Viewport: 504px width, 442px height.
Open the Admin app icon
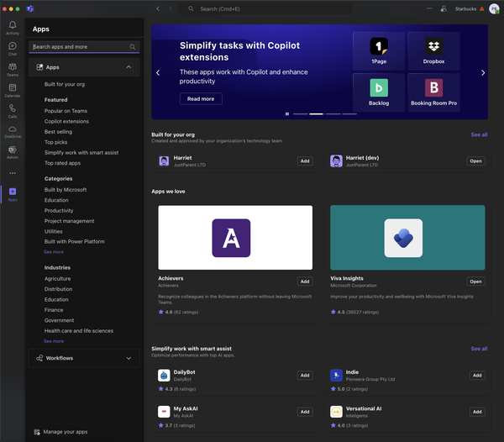[x=12, y=150]
